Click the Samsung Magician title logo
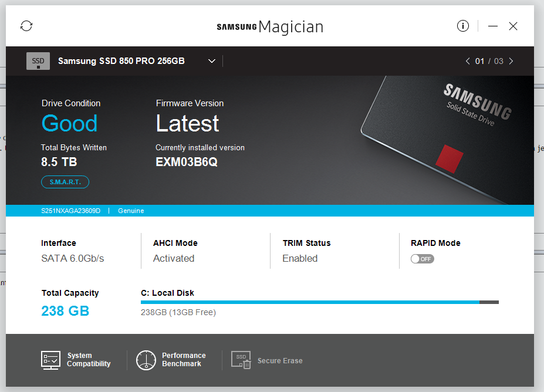 click(x=270, y=27)
